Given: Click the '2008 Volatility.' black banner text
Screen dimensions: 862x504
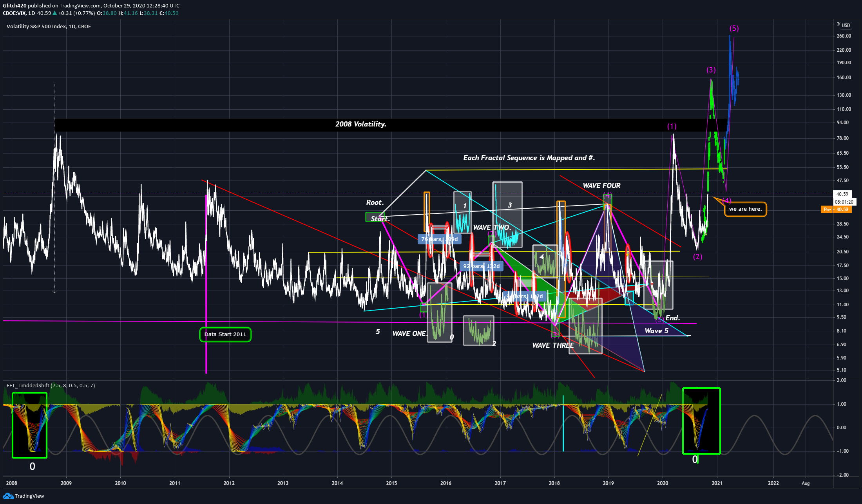Looking at the screenshot, I should click(x=360, y=124).
